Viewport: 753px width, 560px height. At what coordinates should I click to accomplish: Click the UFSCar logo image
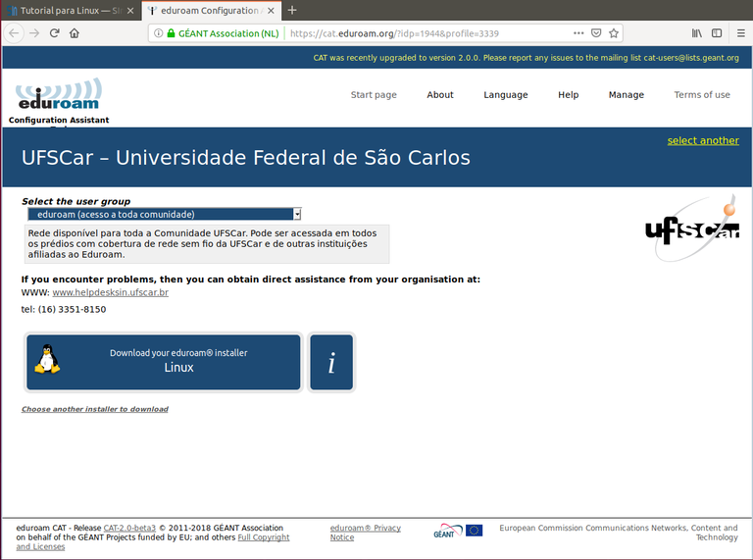(692, 229)
